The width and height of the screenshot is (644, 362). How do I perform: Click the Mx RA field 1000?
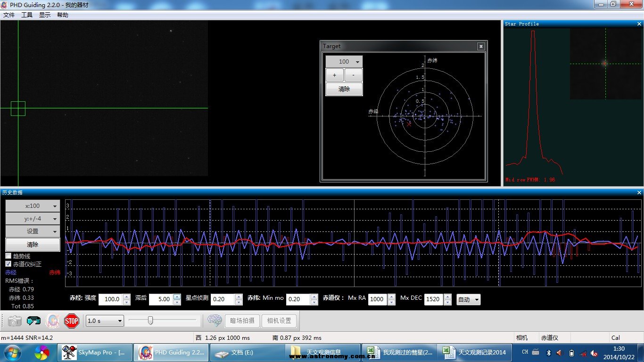[x=378, y=299]
